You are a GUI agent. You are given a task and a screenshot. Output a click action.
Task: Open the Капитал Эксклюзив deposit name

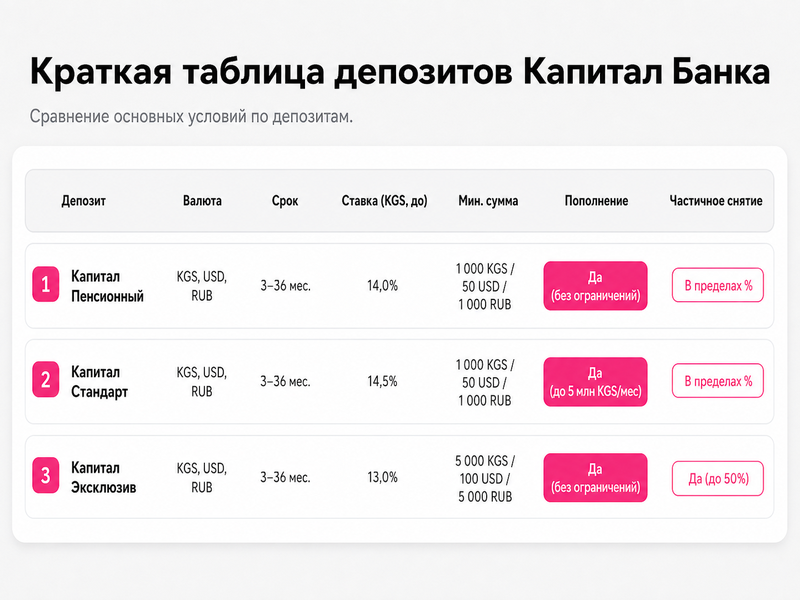[104, 478]
